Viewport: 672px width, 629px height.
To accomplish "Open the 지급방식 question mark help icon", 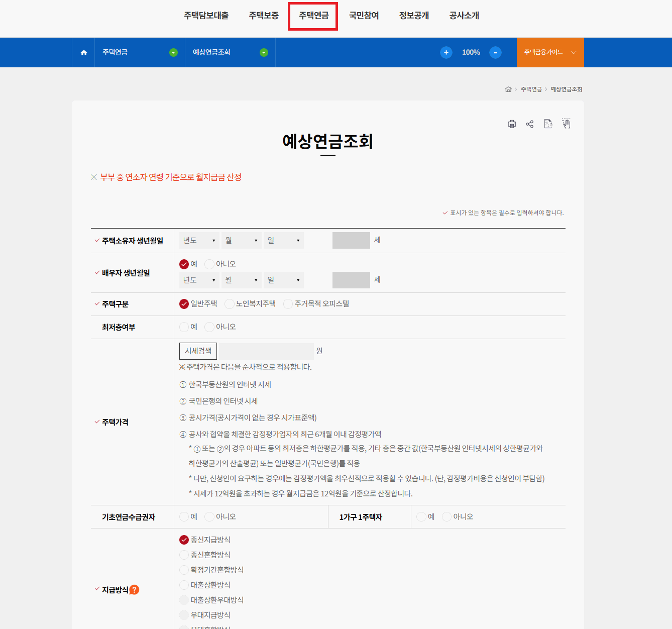I will tap(134, 590).
